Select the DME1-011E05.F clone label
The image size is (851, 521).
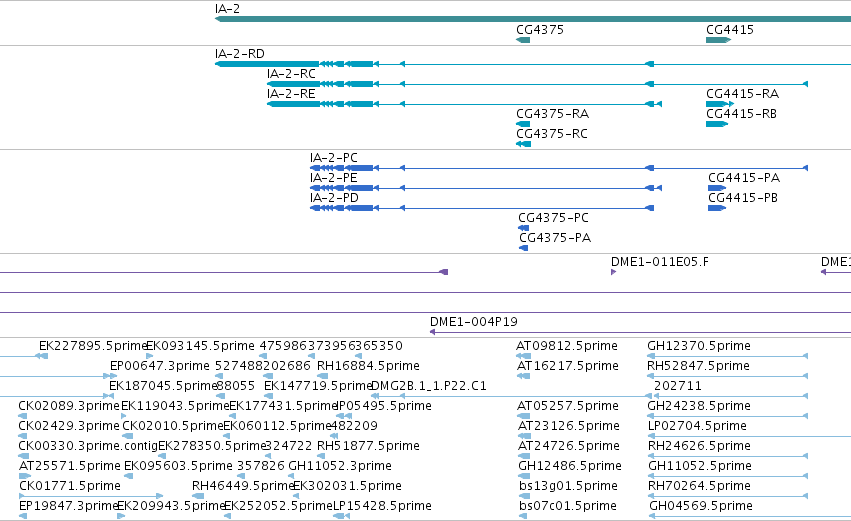(x=659, y=262)
